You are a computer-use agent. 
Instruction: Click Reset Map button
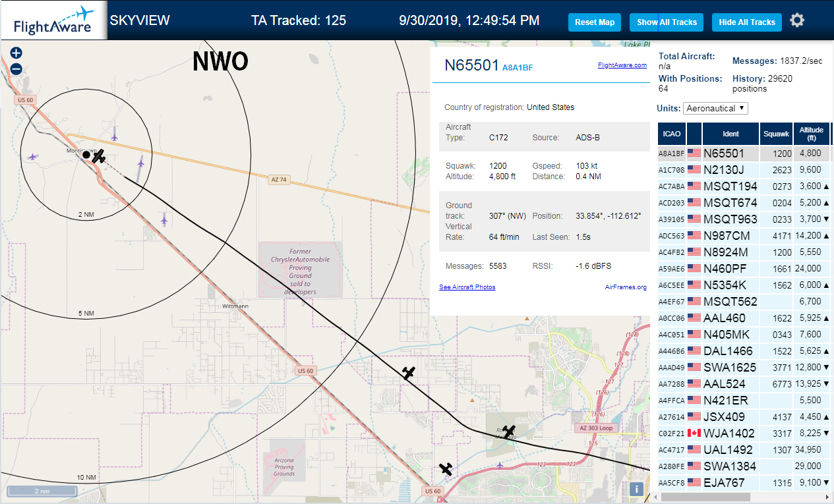coord(595,22)
